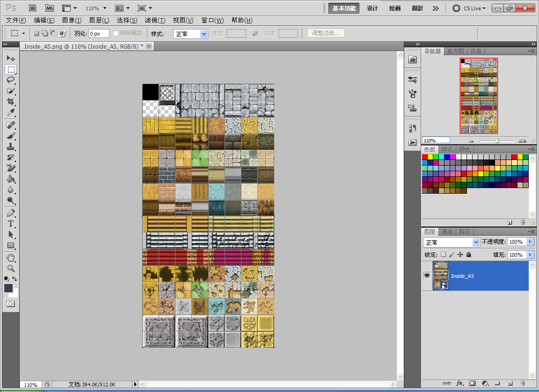Image resolution: width=539 pixels, height=392 pixels.
Task: Select the Move tool
Action: 11,58
